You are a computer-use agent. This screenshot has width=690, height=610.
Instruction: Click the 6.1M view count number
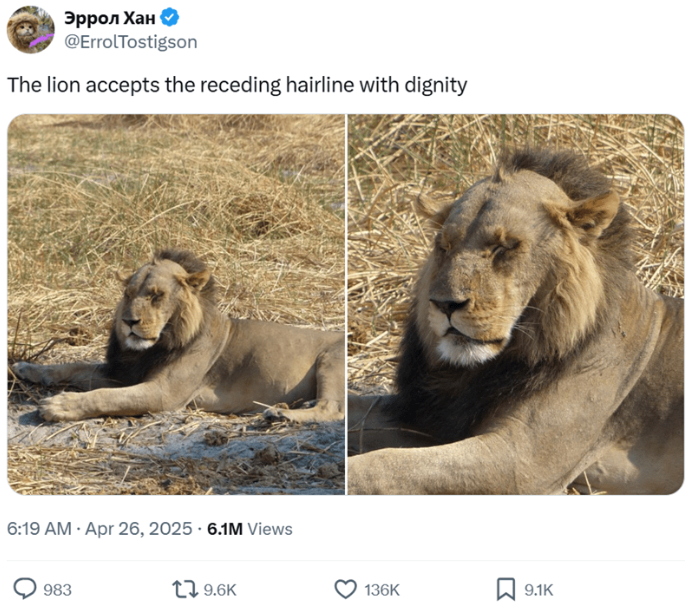point(225,528)
